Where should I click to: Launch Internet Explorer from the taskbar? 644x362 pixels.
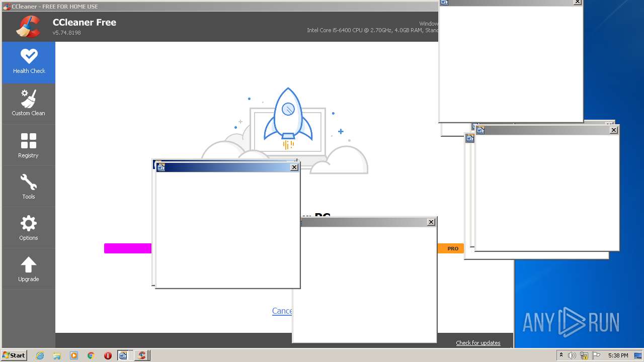[x=40, y=355]
